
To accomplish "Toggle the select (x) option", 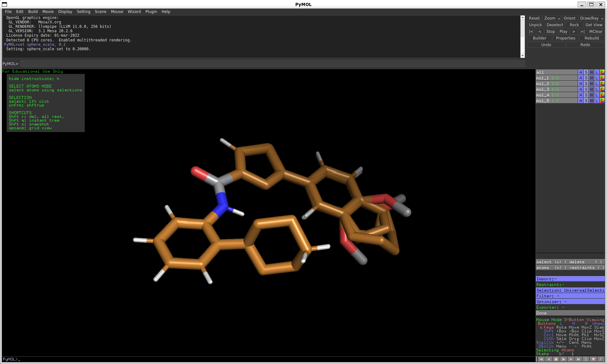I will 549,262.
